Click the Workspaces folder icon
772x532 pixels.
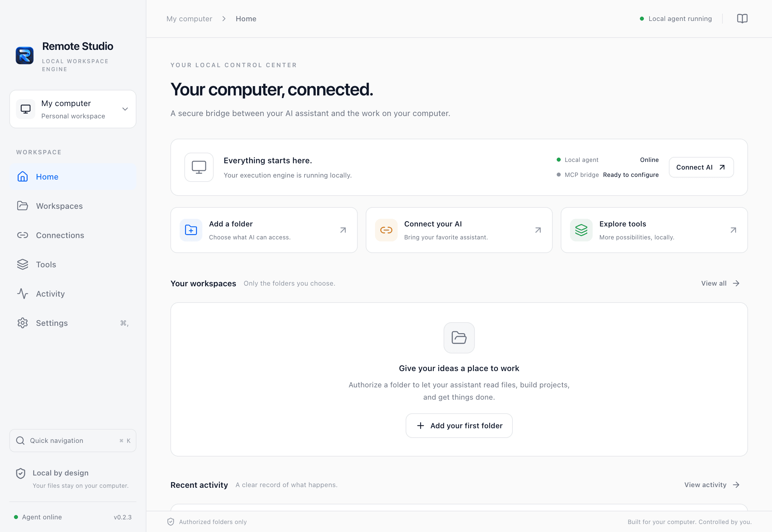pyautogui.click(x=22, y=206)
